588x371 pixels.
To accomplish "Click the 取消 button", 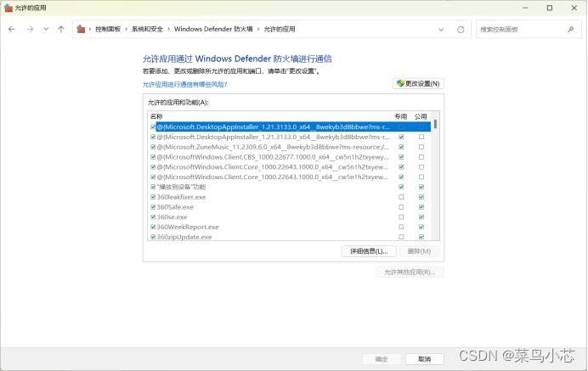I will point(425,359).
